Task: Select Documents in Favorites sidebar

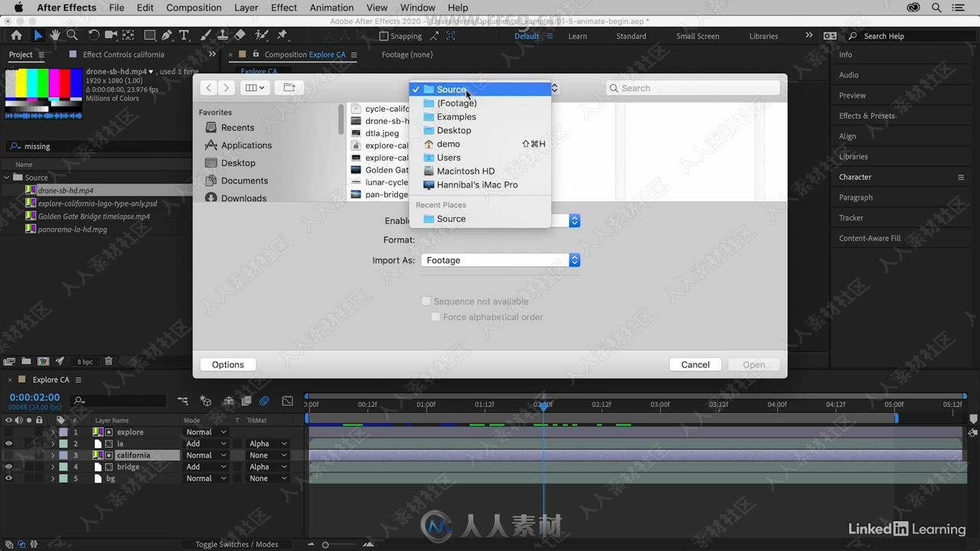Action: [x=244, y=181]
